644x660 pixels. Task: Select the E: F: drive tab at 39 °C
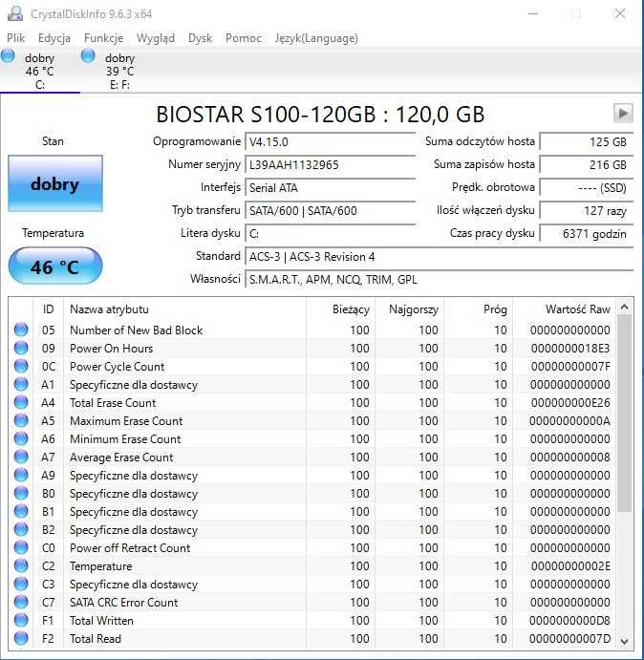(x=120, y=71)
